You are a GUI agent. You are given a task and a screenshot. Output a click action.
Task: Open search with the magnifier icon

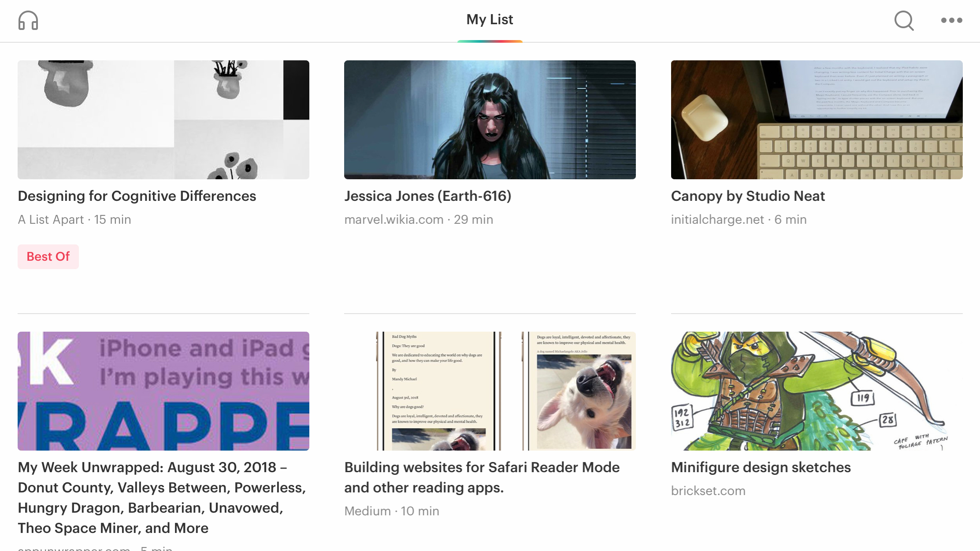tap(904, 20)
